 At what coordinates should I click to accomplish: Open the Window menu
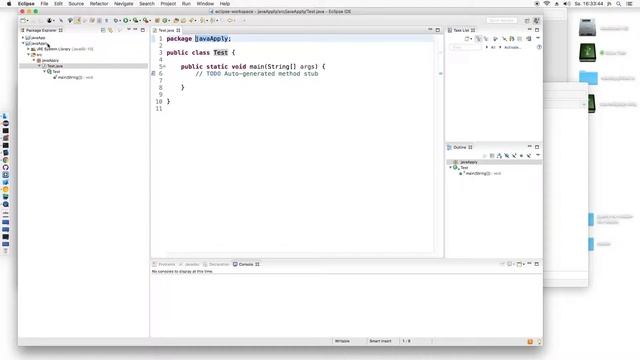(x=205, y=4)
